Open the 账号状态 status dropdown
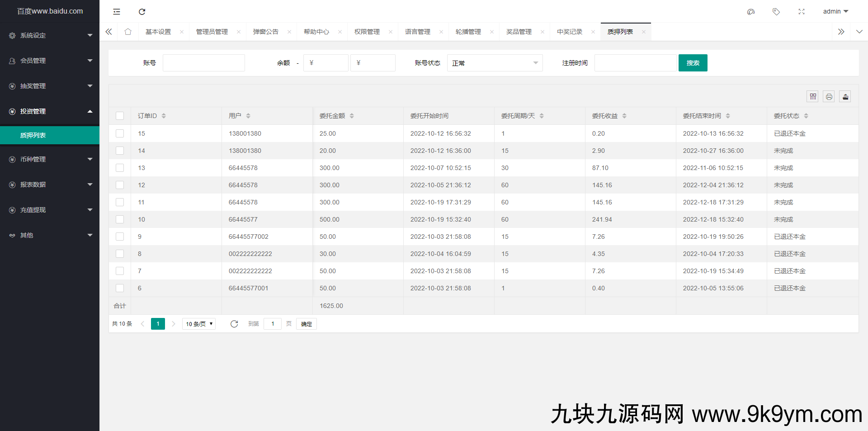 (495, 63)
